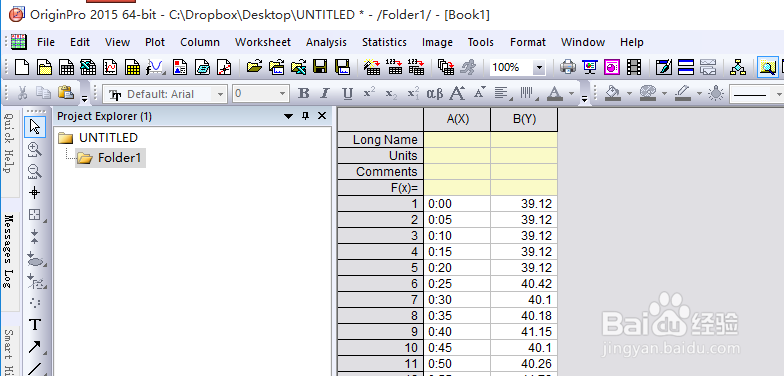Click the Save Template icon
The width and height of the screenshot is (784, 376).
(342, 66)
